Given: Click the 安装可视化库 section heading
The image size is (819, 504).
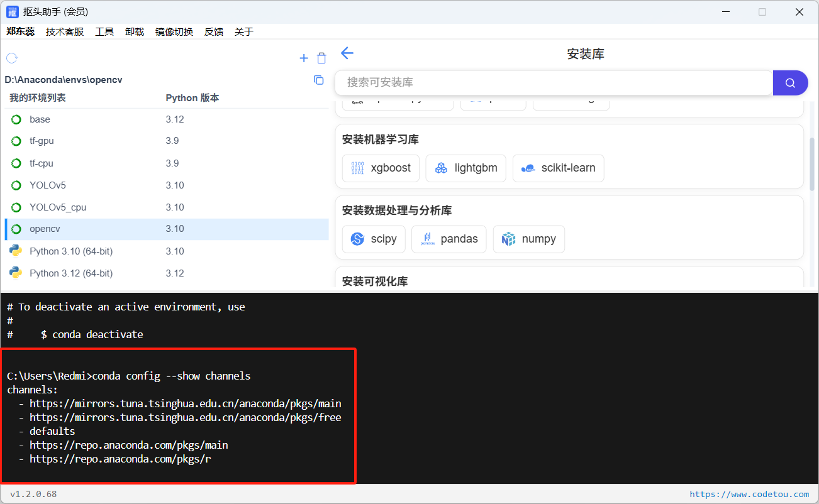Looking at the screenshot, I should pyautogui.click(x=375, y=282).
